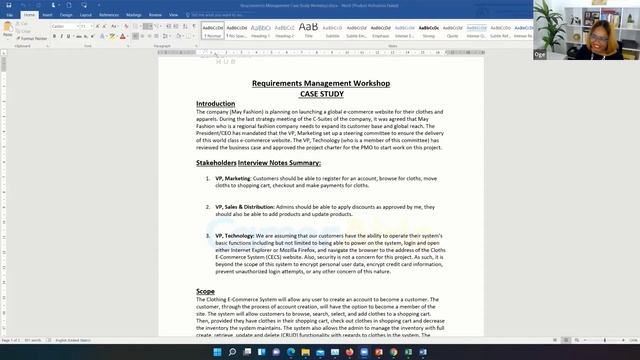Screen dimensions: 640x360
Task: Click the Format Painter button
Action: (32, 38)
